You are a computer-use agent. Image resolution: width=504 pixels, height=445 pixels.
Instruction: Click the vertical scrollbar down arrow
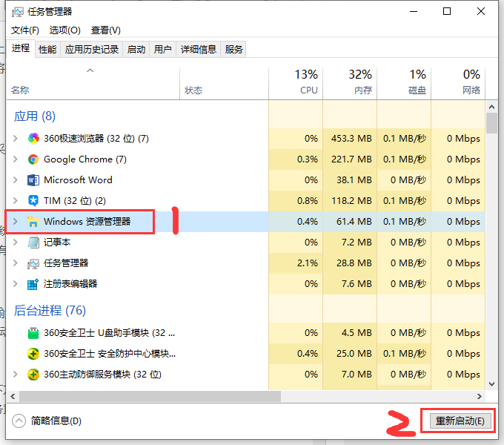click(491, 384)
